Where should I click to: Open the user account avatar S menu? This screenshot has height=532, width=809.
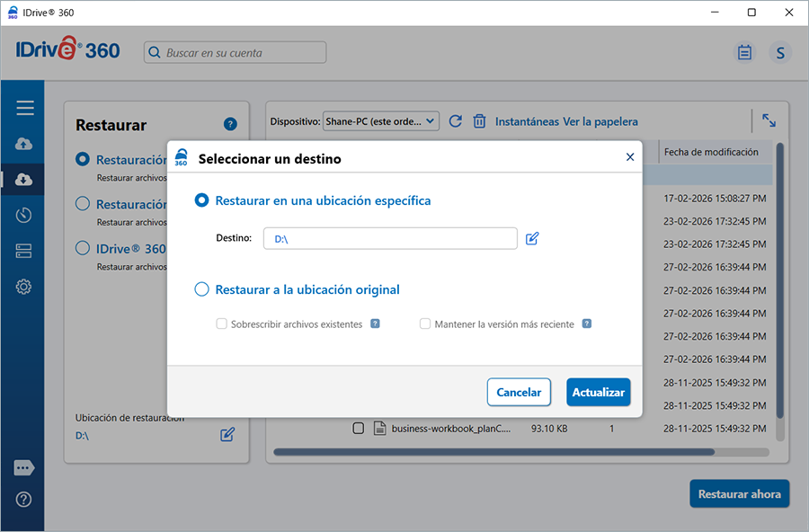tap(779, 53)
